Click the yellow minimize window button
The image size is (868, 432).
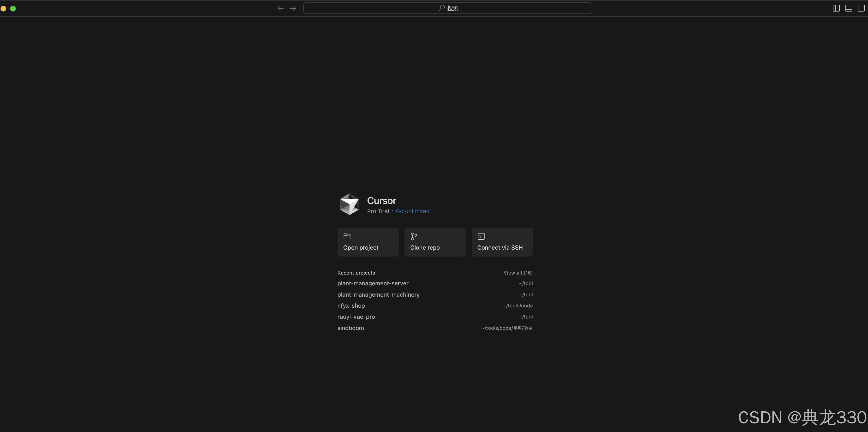click(3, 8)
